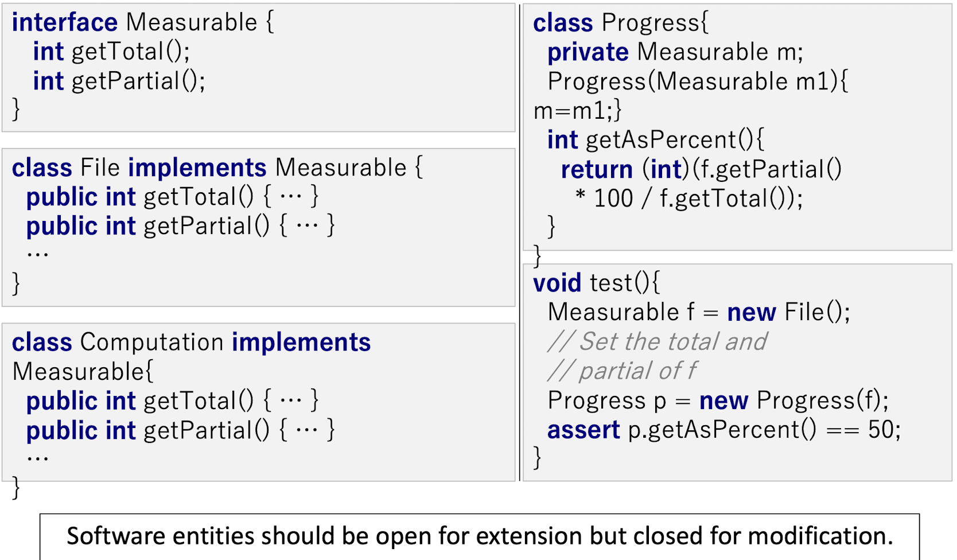Click the 'assert p.getAsPercent() == 50;' line
Screen dimensions: 957x560
(723, 430)
